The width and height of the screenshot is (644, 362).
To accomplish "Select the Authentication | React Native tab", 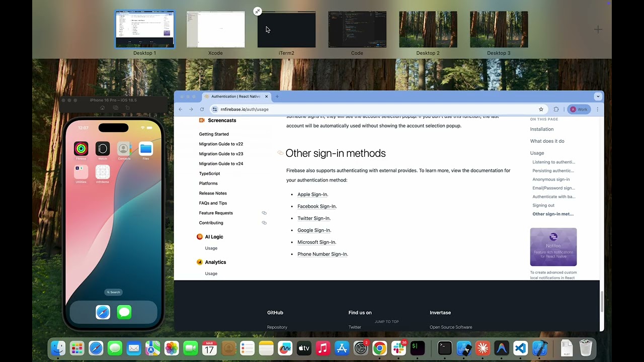I will pos(236,97).
